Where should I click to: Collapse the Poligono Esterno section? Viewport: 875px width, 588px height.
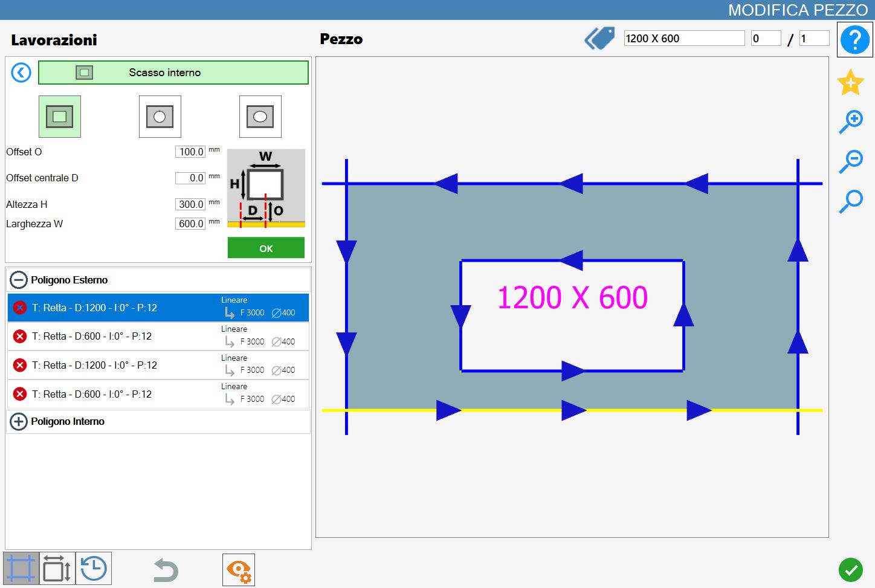pyautogui.click(x=19, y=280)
